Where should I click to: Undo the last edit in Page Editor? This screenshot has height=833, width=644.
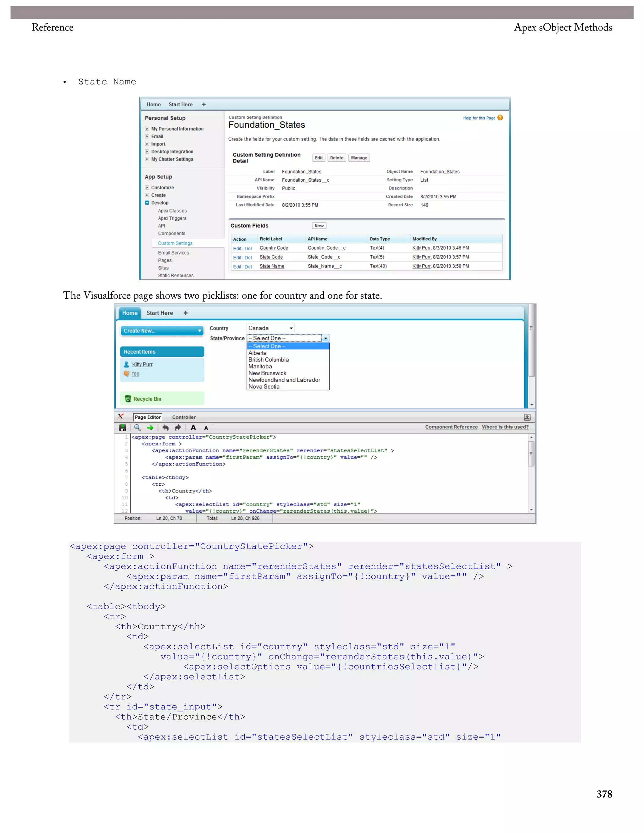[165, 428]
